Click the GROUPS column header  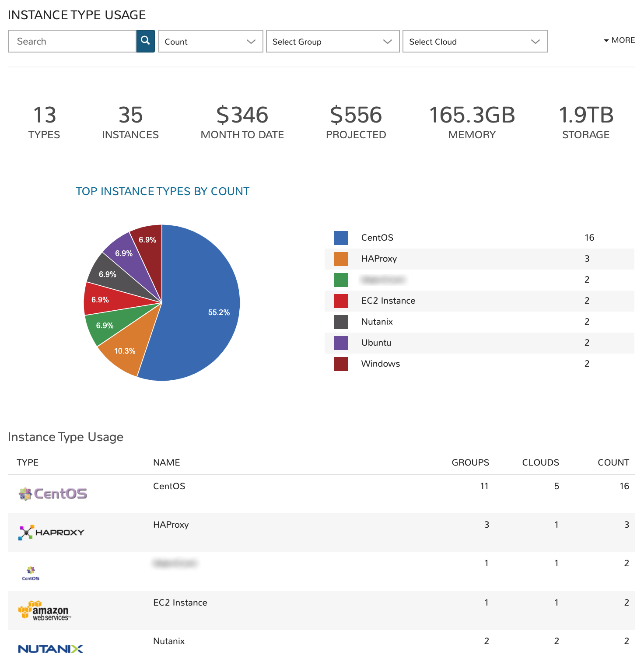[x=470, y=463]
